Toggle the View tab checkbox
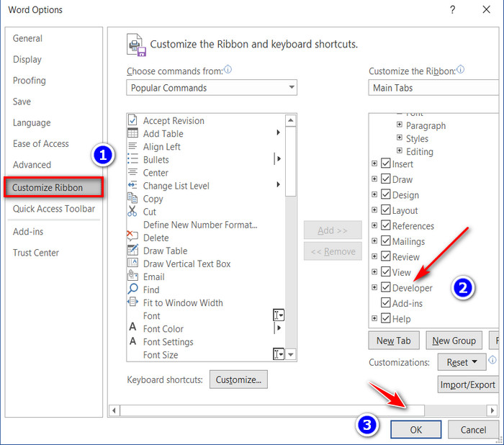The height and width of the screenshot is (445, 504). [385, 271]
